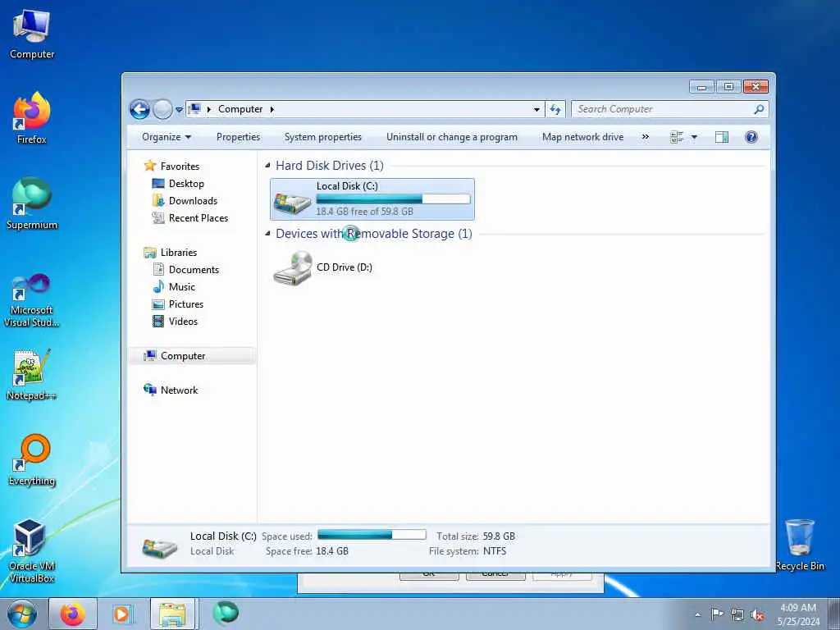Viewport: 840px width, 630px height.
Task: Open the Pictures library
Action: [x=186, y=304]
